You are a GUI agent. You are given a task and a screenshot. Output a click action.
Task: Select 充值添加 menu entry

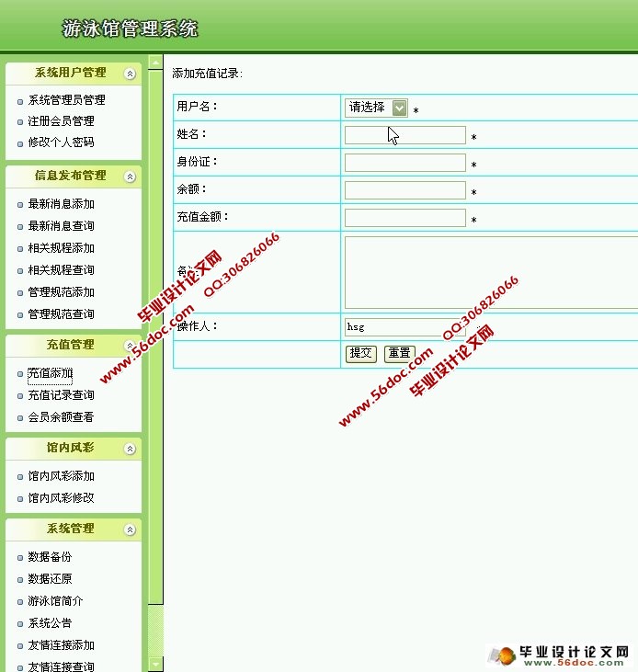click(51, 373)
